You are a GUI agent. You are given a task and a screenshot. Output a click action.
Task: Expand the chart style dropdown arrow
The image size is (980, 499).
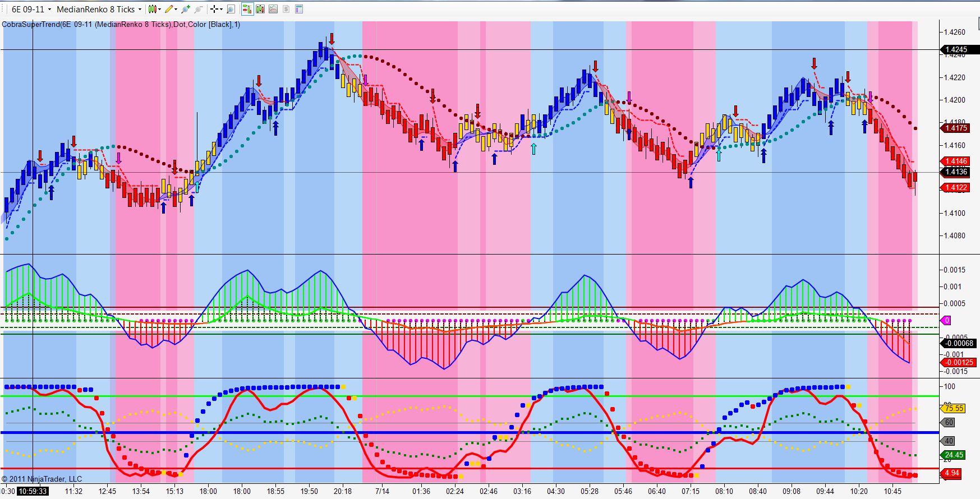pos(159,9)
